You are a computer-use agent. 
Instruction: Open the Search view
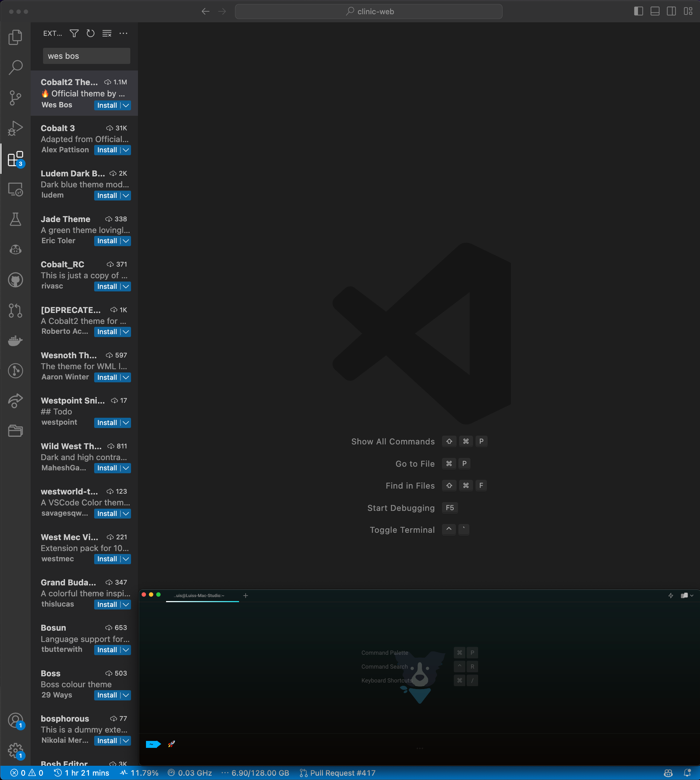15,67
